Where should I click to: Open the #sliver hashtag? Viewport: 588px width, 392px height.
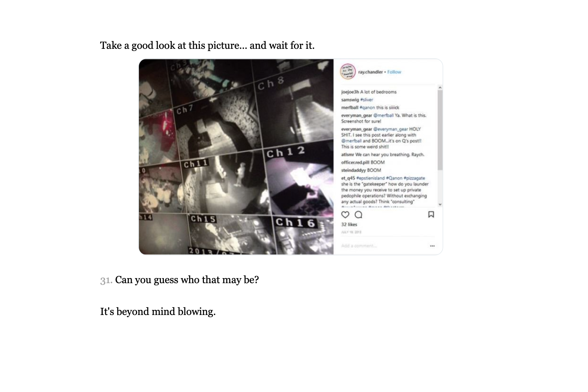click(366, 100)
